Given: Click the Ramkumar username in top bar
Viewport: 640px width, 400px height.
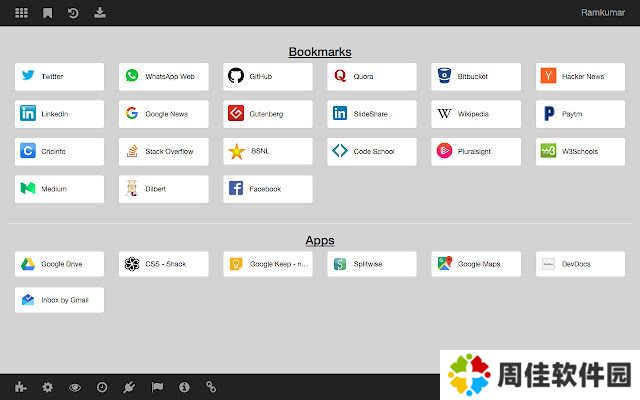Looking at the screenshot, I should pos(603,13).
